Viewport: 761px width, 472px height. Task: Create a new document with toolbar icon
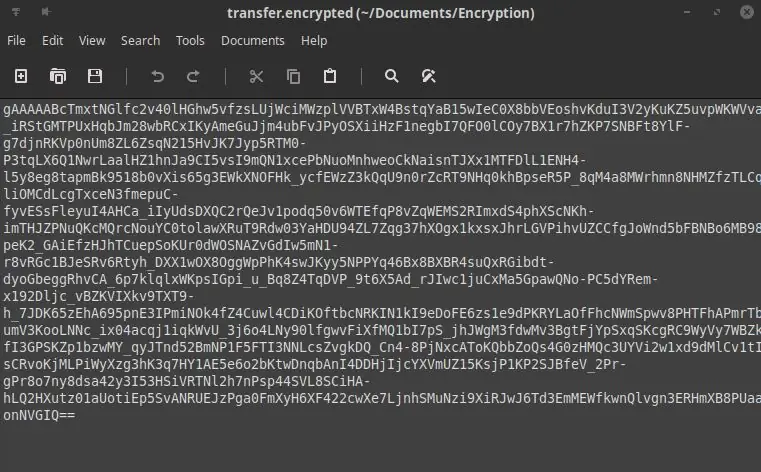coord(21,76)
